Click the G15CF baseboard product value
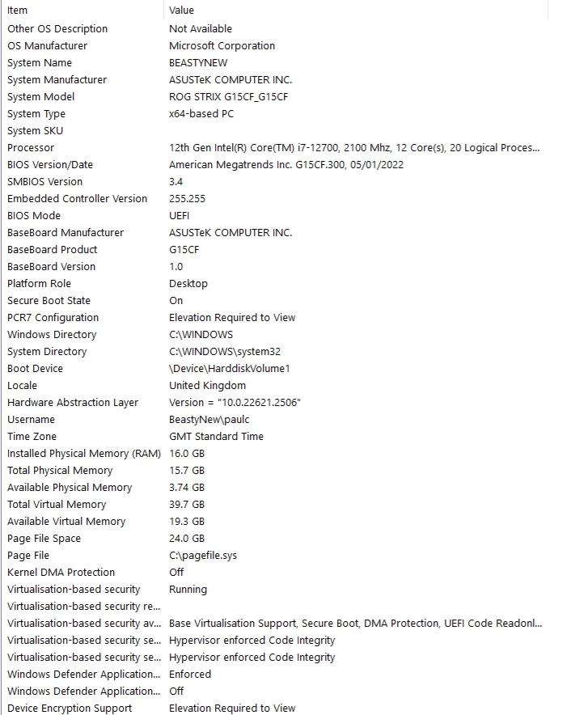 [x=184, y=249]
